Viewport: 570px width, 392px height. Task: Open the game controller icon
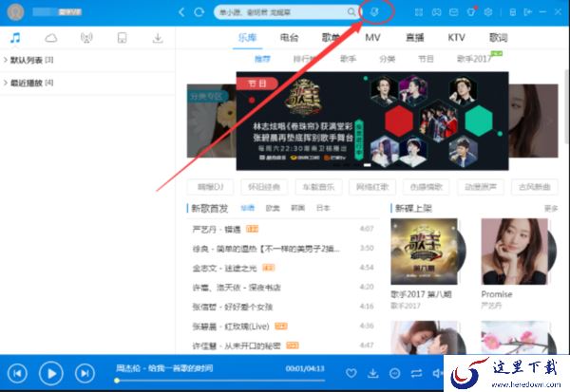[436, 12]
